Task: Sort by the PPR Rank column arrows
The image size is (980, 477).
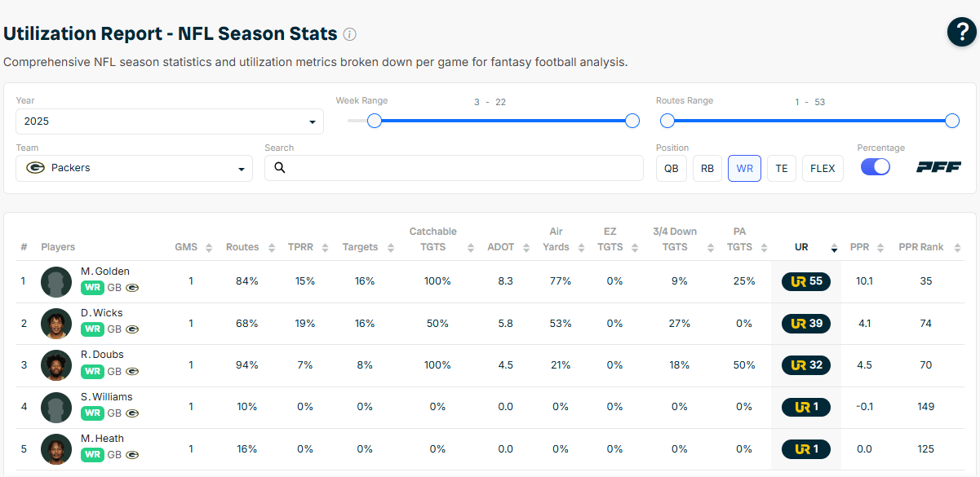Action: 951,247
